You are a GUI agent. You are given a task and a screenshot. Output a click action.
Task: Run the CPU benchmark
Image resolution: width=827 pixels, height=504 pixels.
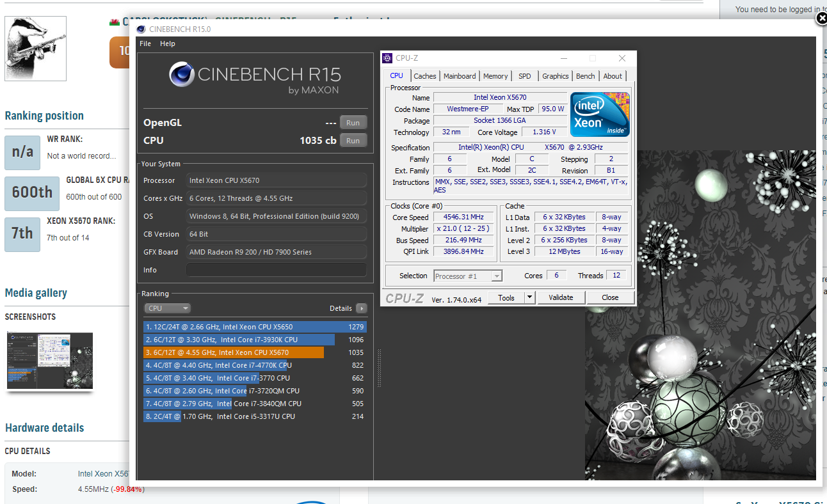(353, 141)
